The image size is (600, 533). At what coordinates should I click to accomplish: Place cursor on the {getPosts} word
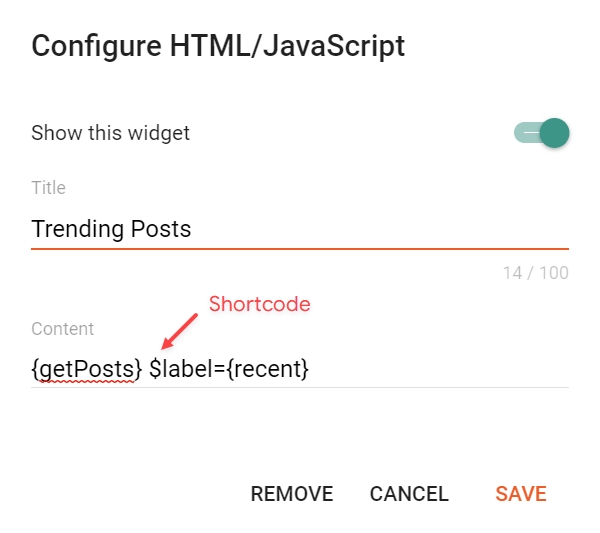(86, 369)
